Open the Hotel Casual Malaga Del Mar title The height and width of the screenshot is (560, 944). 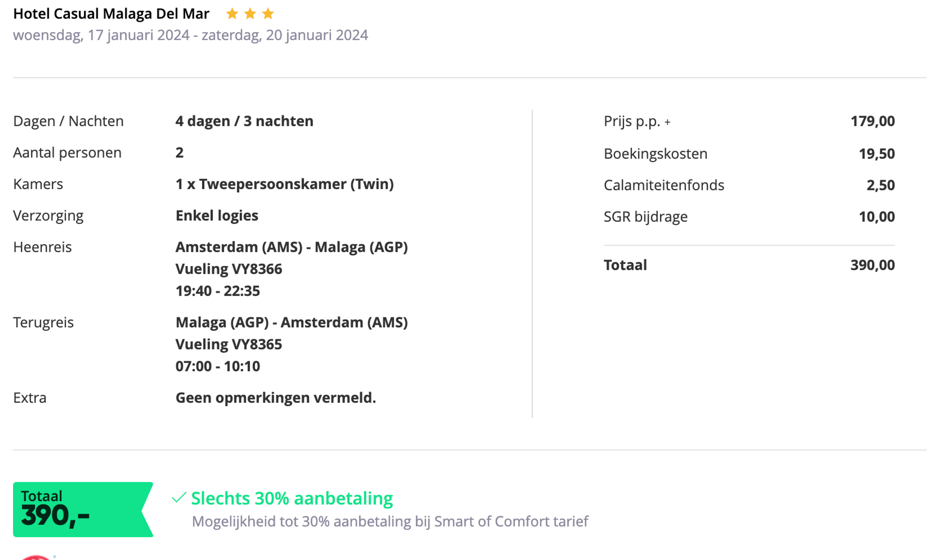[x=111, y=14]
